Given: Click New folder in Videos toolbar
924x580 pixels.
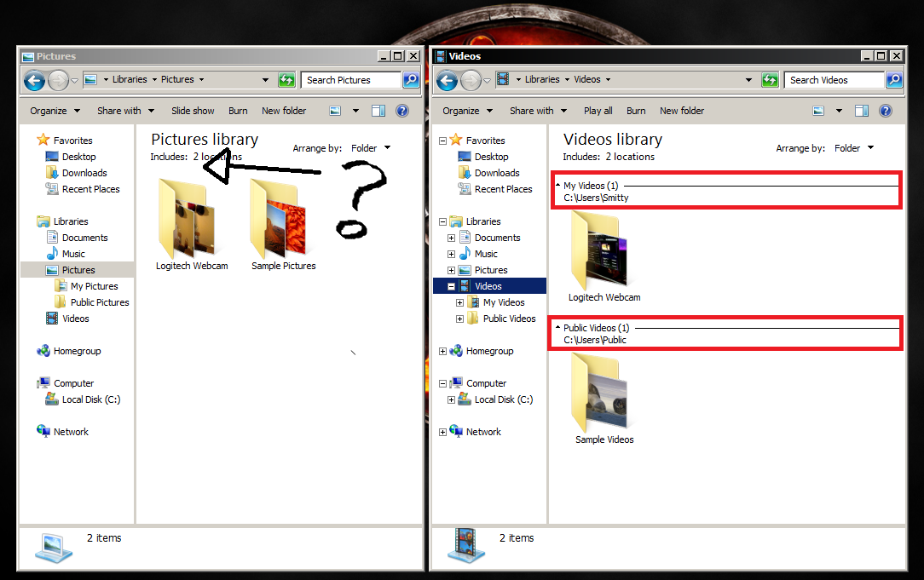Looking at the screenshot, I should pos(682,111).
